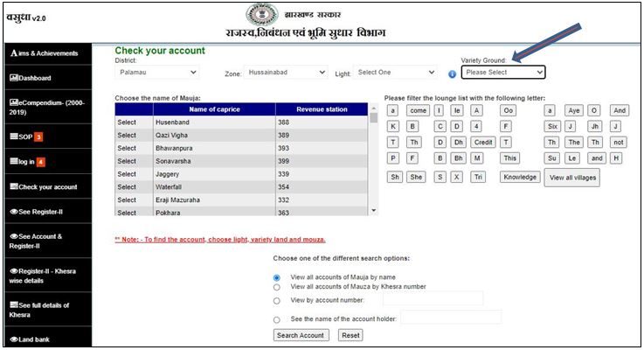The height and width of the screenshot is (350, 644).
Task: Select 'View all accounts of Mauja by name'
Action: point(277,276)
